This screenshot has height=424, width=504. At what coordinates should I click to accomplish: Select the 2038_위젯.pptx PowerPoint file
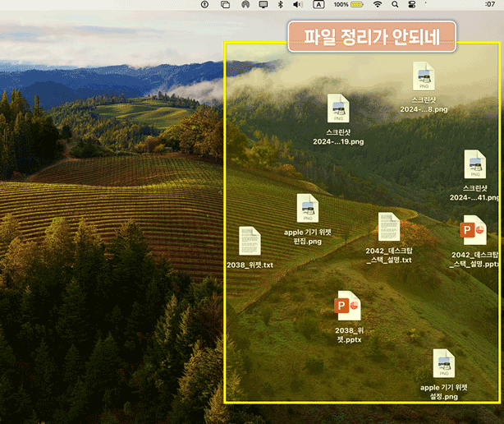(x=348, y=306)
